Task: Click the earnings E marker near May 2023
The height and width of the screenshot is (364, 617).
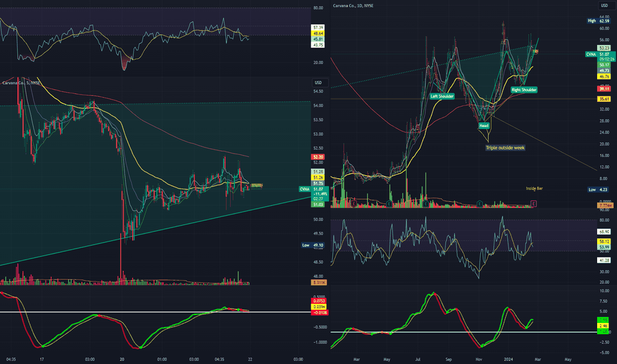Action: (389, 203)
